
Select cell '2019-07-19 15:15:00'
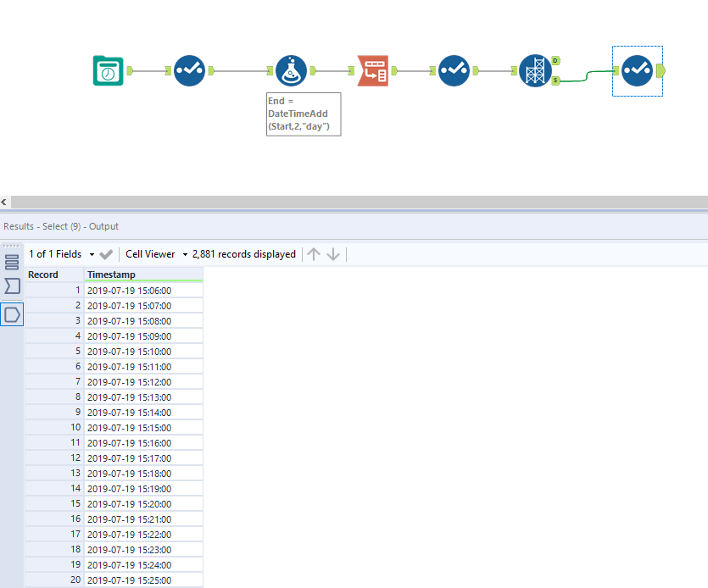tap(143, 428)
